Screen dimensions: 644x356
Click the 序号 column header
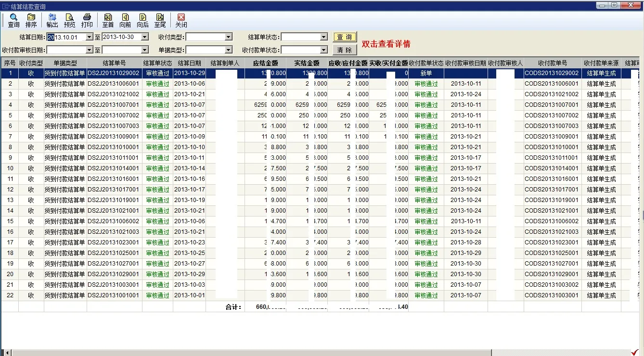pos(10,63)
